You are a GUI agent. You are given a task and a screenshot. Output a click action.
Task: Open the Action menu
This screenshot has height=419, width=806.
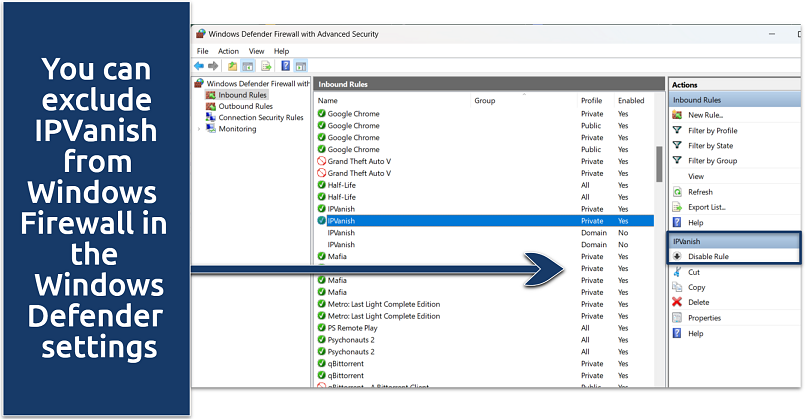[228, 51]
